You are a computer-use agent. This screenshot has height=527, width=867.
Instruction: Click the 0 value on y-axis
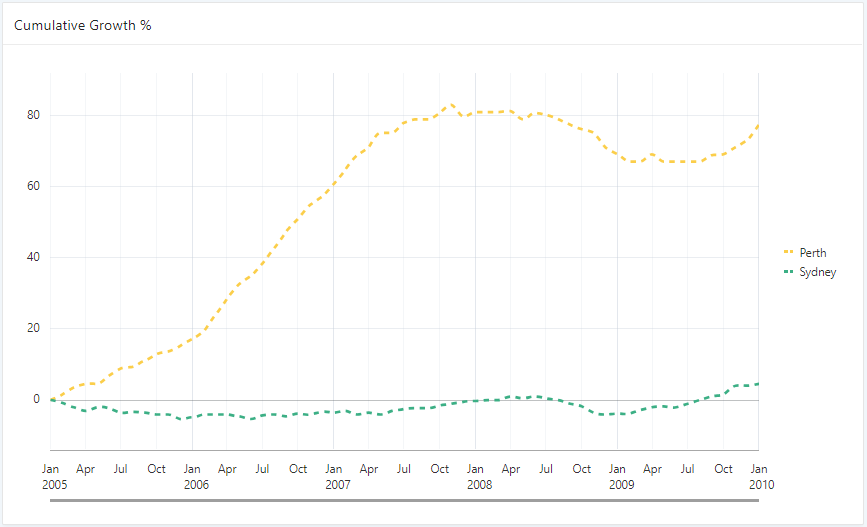(36, 399)
